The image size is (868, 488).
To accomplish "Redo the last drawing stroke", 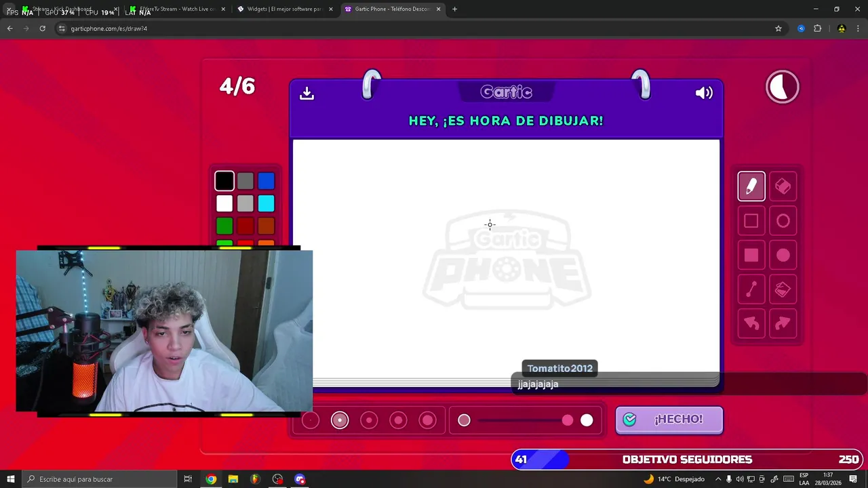I will pyautogui.click(x=783, y=324).
